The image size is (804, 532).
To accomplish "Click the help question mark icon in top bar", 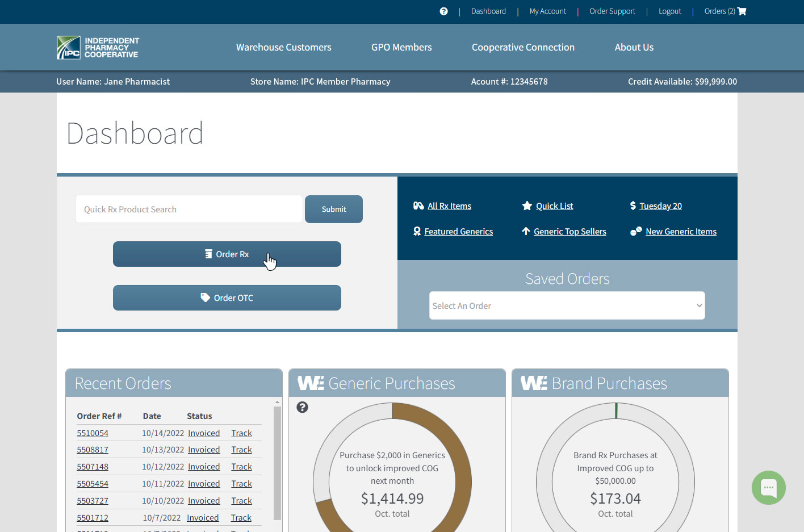I will (443, 11).
